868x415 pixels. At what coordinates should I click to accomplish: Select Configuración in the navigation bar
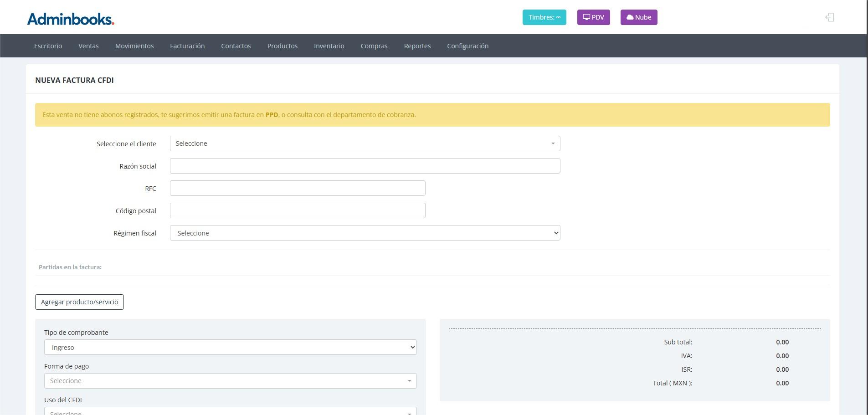[467, 46]
